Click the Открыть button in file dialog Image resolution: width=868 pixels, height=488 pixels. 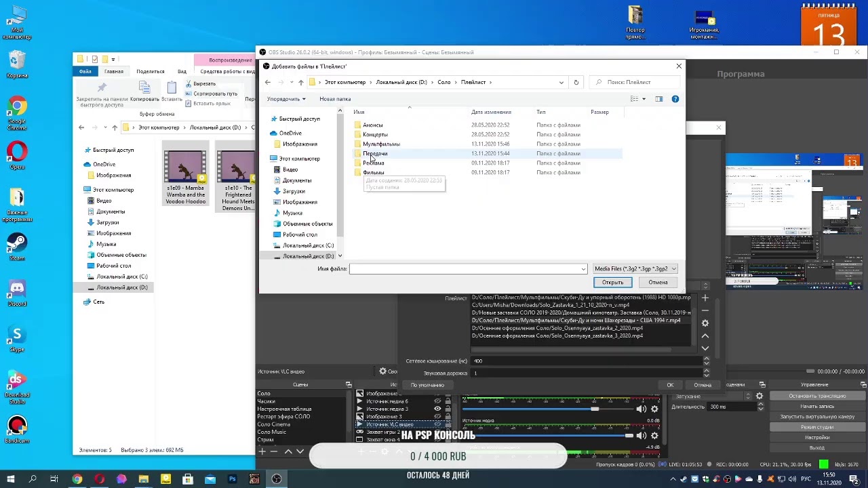pyautogui.click(x=612, y=283)
